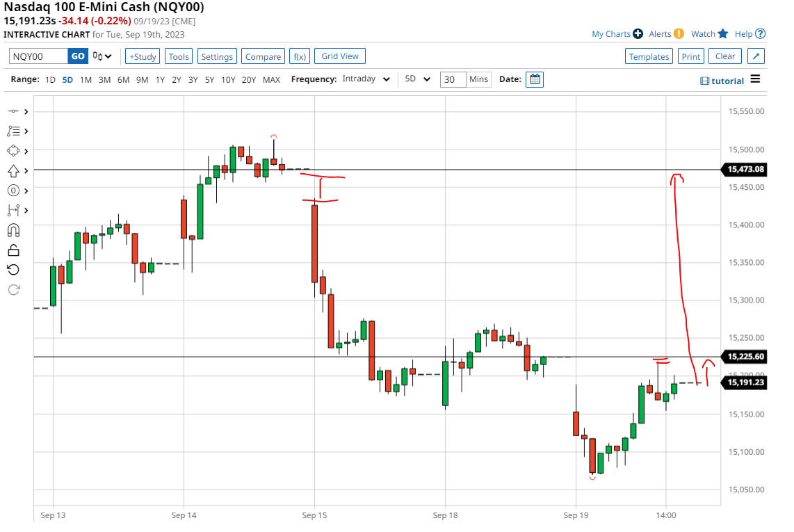The image size is (794, 532).
Task: Select the 1D range
Action: (50, 79)
